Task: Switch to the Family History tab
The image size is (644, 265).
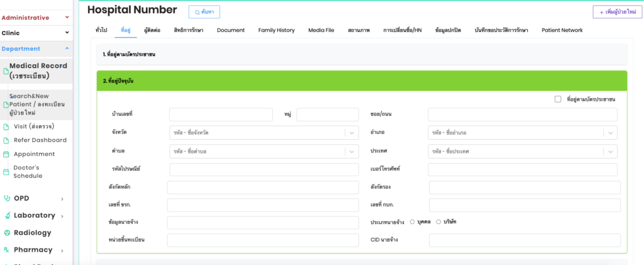Action: (x=276, y=30)
